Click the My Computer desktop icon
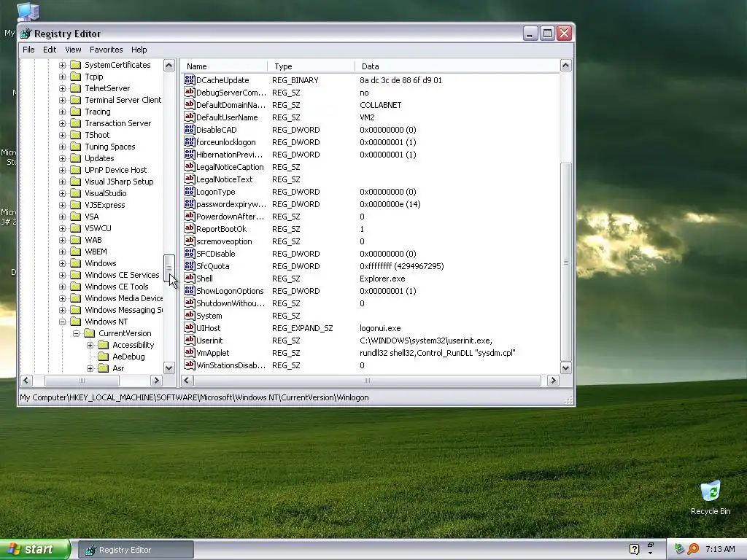This screenshot has height=560, width=747. [x=28, y=12]
